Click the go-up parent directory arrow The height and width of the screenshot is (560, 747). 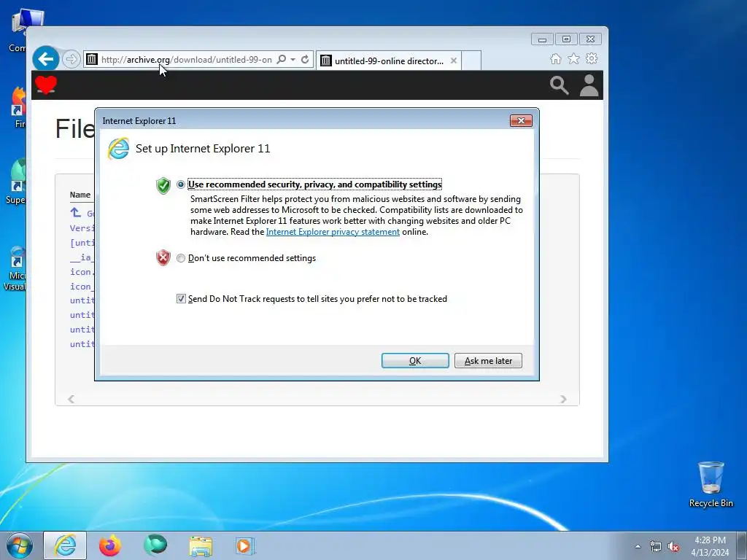(75, 212)
